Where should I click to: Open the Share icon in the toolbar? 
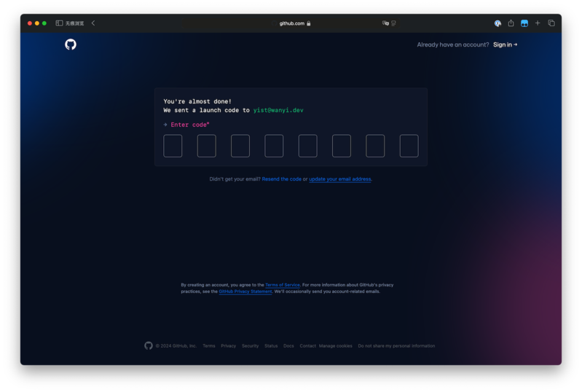511,23
